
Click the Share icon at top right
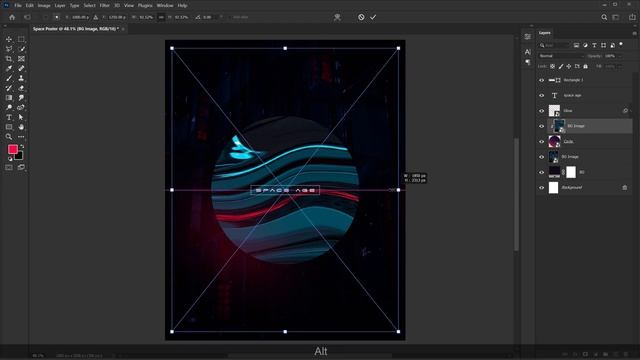632,17
